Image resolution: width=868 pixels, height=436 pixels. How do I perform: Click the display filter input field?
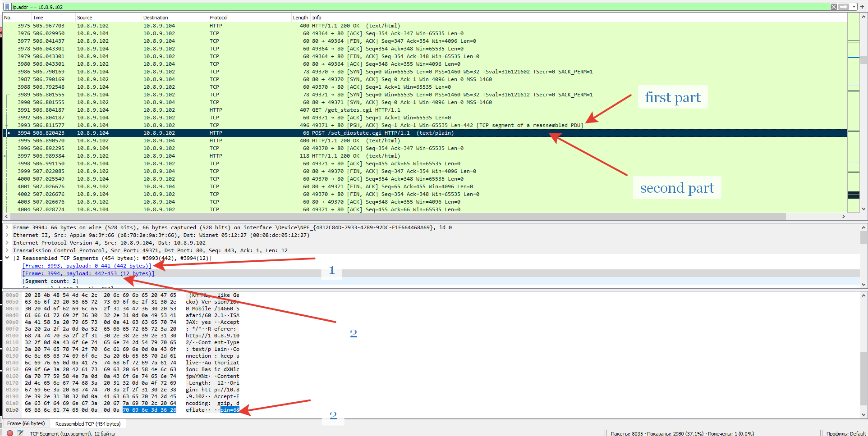pyautogui.click(x=419, y=7)
